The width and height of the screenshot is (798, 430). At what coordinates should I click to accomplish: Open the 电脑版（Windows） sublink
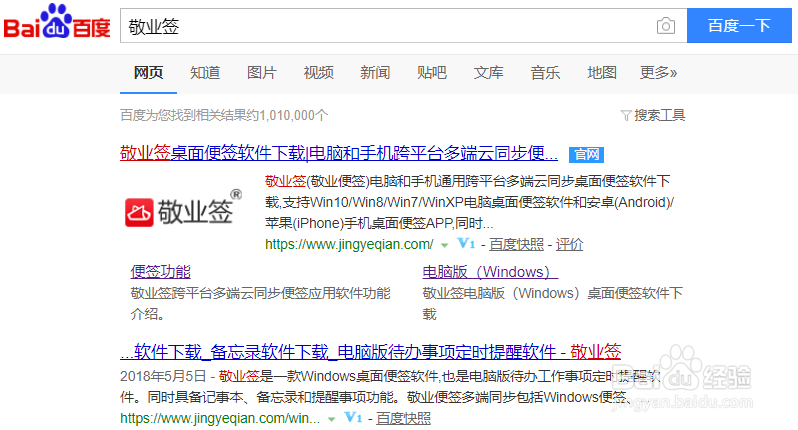click(x=490, y=272)
